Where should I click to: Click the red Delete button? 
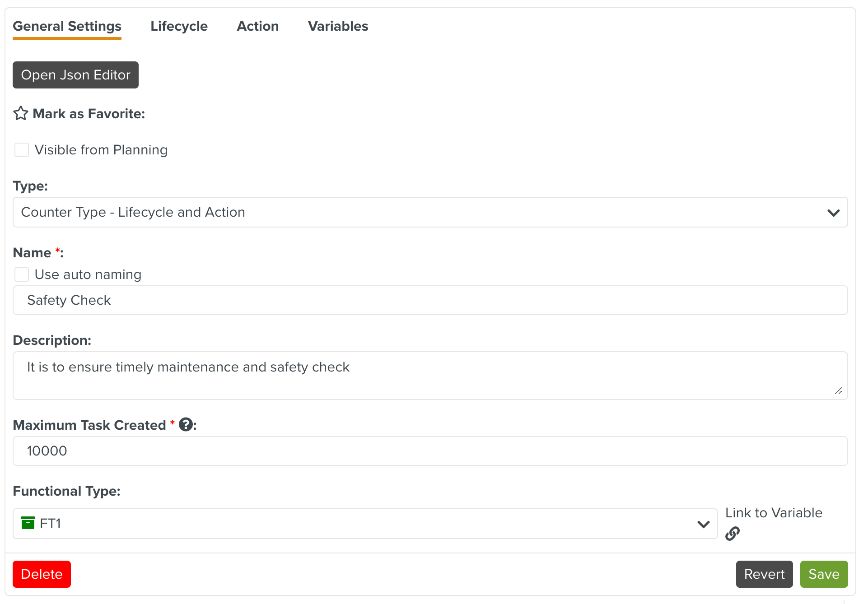coord(42,574)
